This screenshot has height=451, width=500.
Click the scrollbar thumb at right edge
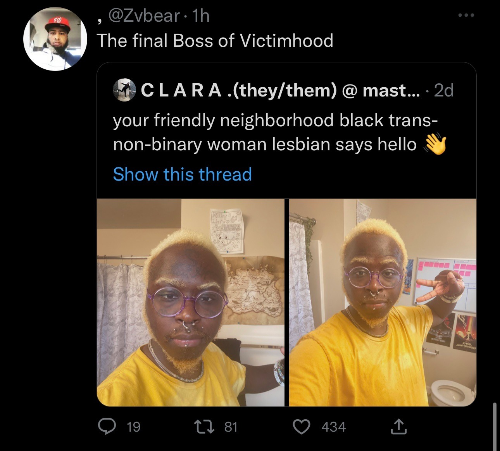click(x=495, y=427)
